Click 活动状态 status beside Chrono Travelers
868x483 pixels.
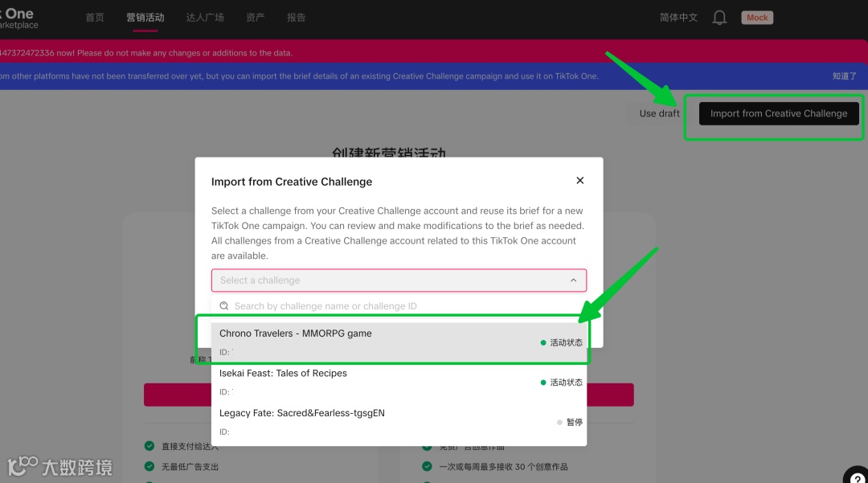[561, 342]
